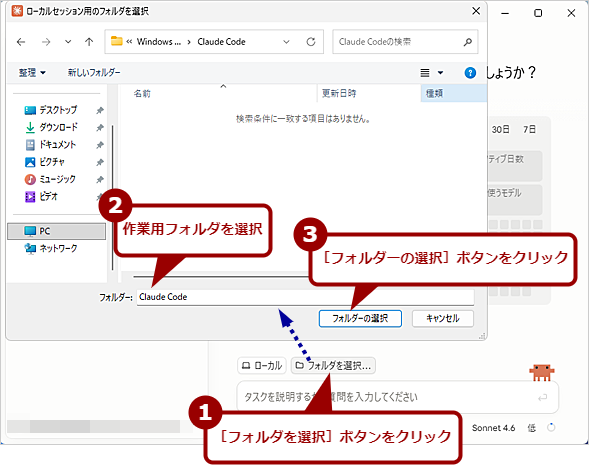This screenshot has height=465, width=589.
Task: Minimize the Claude main window
Action: 505,13
